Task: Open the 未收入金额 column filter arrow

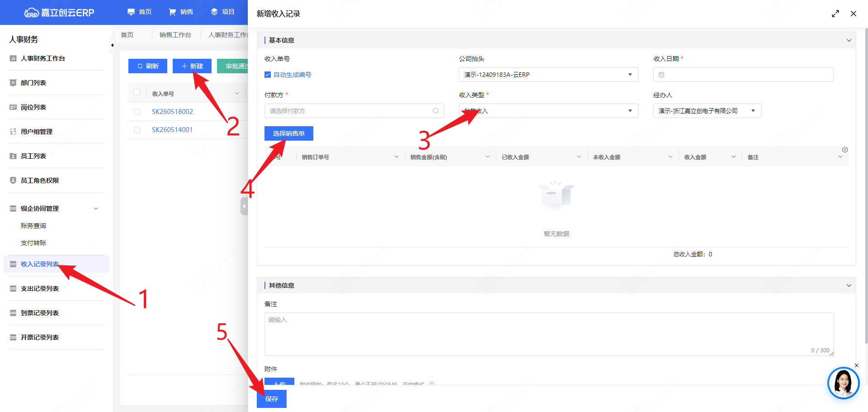Action: (670, 157)
